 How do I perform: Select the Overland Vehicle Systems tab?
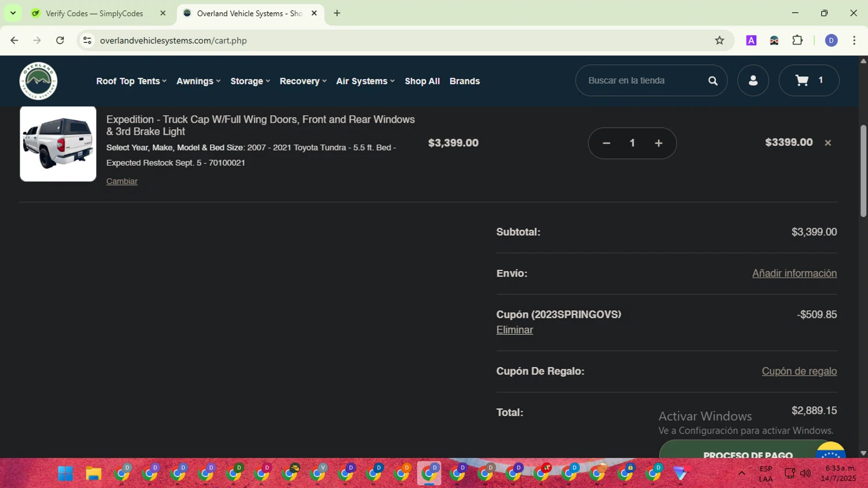251,13
